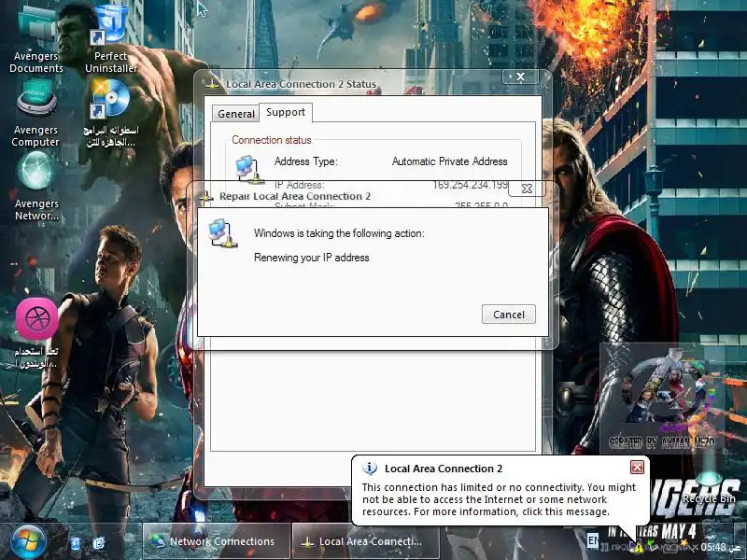Close the Repair Local Area Connection dialog

click(x=527, y=189)
